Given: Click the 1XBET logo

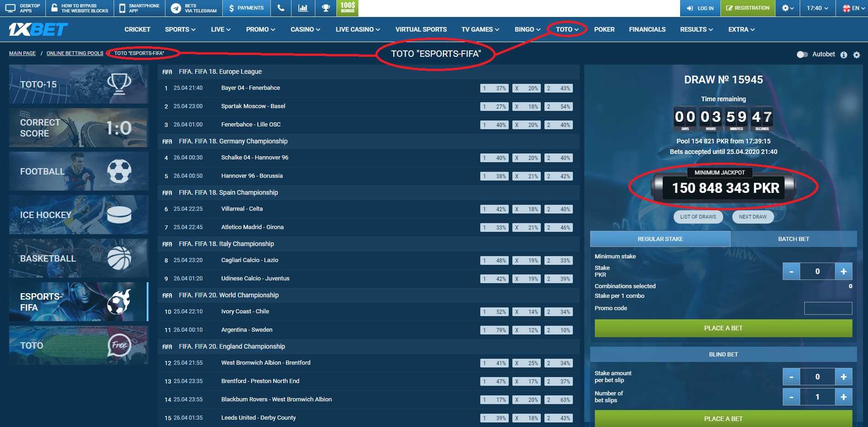Looking at the screenshot, I should coord(38,29).
